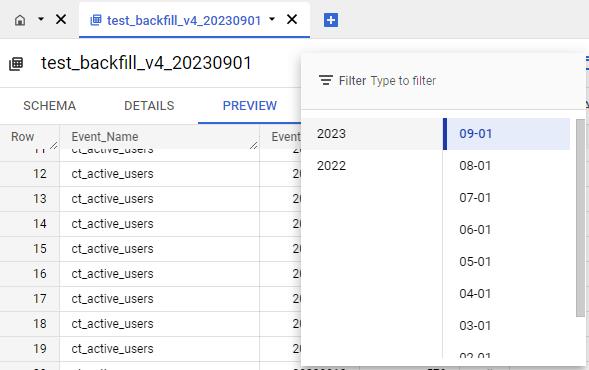Click the table icon inside the tab label
Screen dimensions: 589x370
pos(96,20)
